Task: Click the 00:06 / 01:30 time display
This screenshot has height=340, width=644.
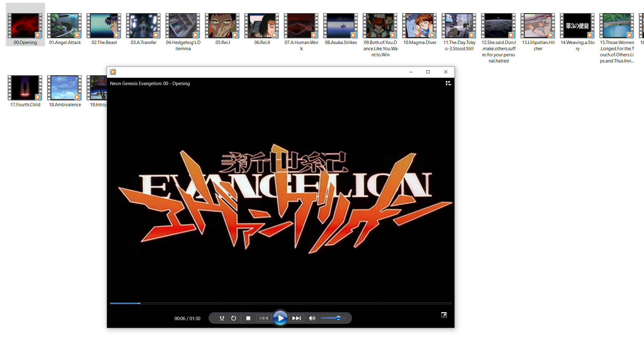Action: [187, 319]
